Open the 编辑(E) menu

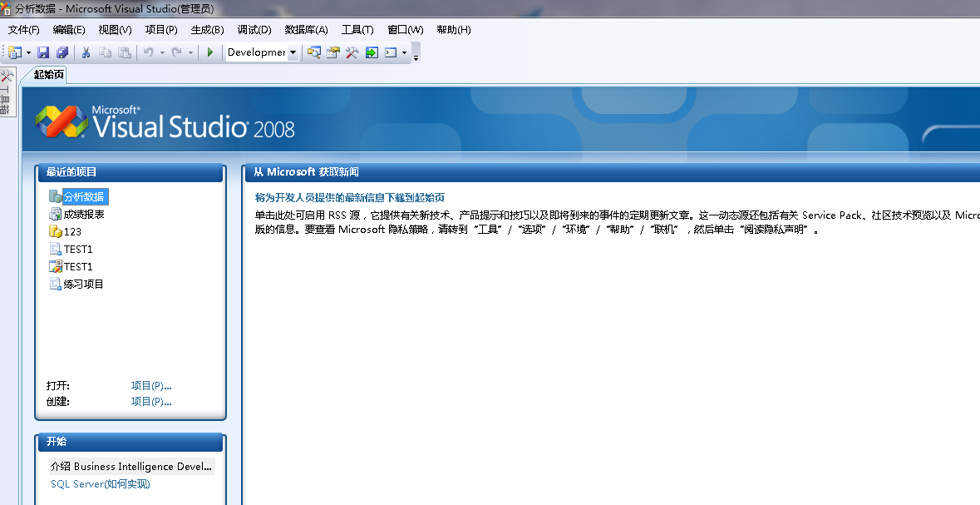tap(69, 29)
